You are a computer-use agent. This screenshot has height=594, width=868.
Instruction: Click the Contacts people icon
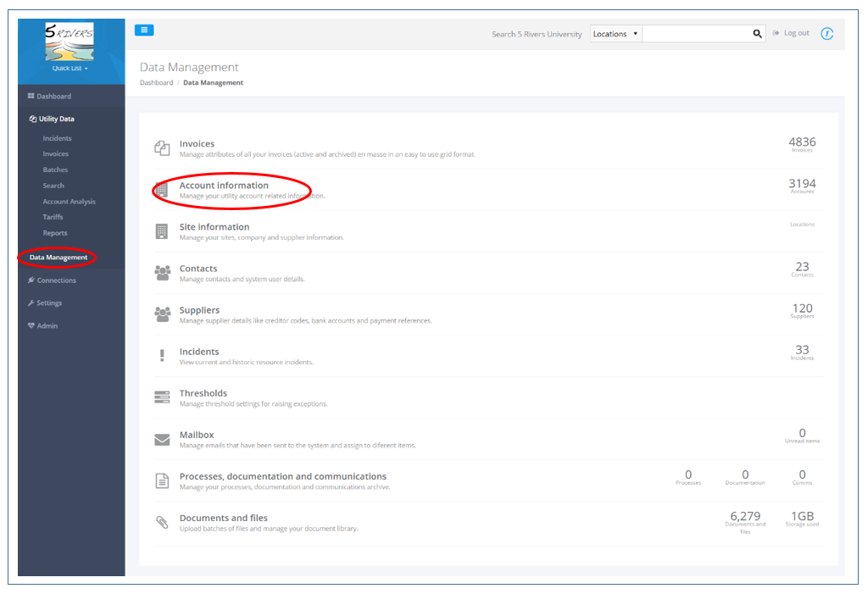pyautogui.click(x=162, y=272)
